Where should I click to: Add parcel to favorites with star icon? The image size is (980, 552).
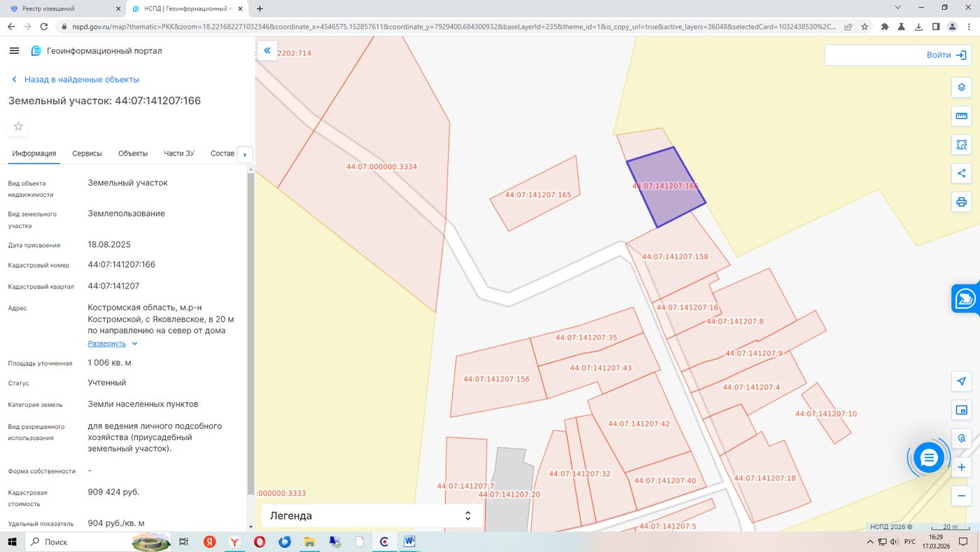[x=19, y=126]
